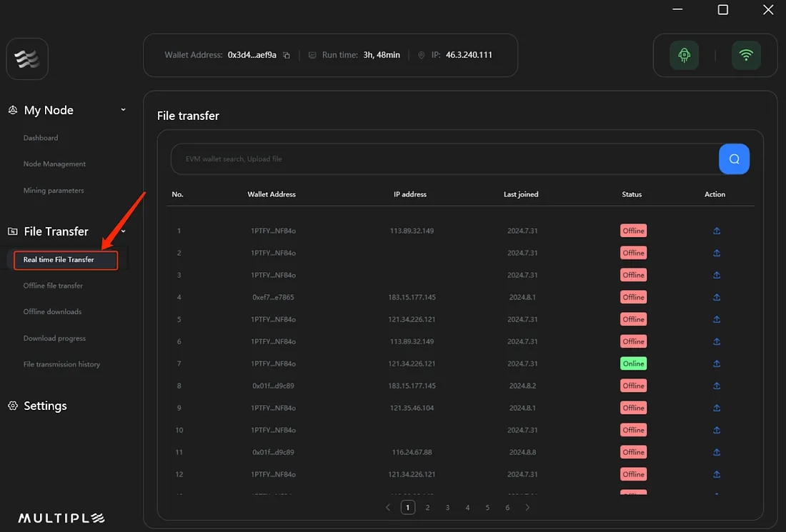The width and height of the screenshot is (786, 532).
Task: Copy the wallet address using copy icon
Action: coord(286,56)
